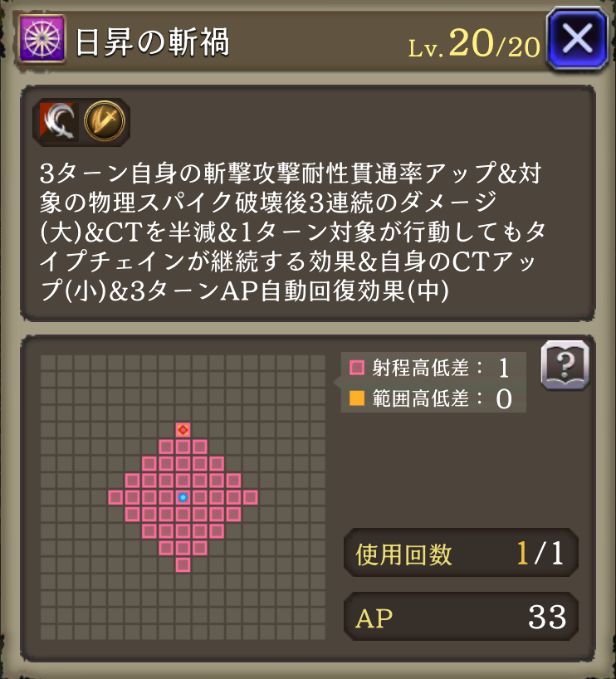Select the orange diamond target tile
Viewport: 616px width, 679px height.
[183, 430]
